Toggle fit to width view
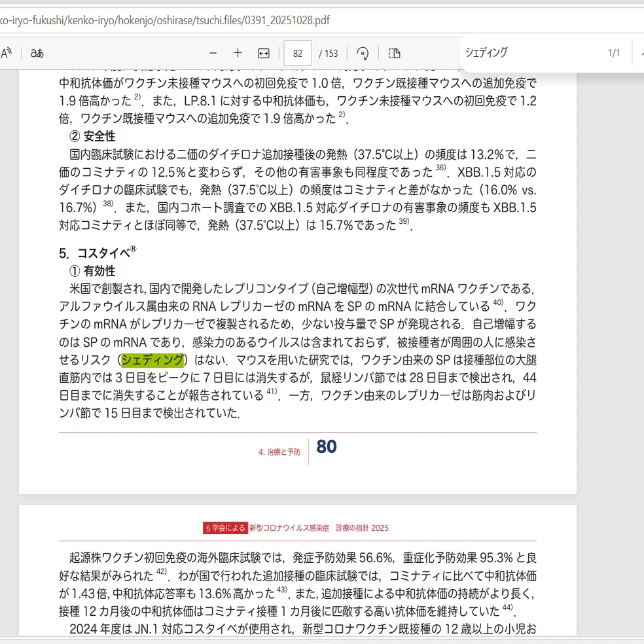Image resolution: width=644 pixels, height=644 pixels. coord(263,54)
